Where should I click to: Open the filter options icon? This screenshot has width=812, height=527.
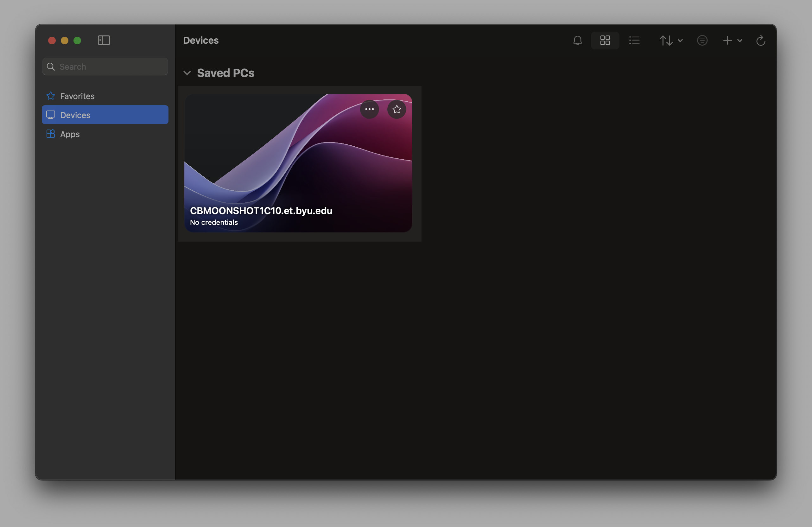(x=702, y=41)
